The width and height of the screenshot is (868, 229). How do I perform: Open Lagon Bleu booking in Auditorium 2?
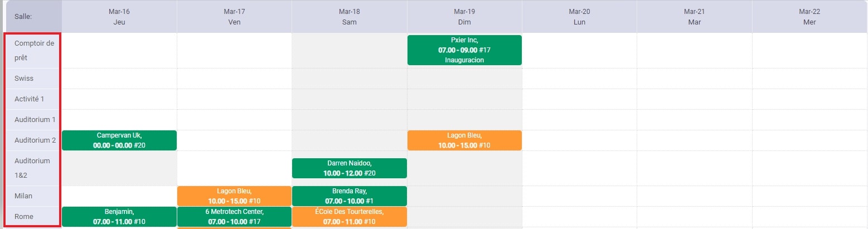[464, 140]
